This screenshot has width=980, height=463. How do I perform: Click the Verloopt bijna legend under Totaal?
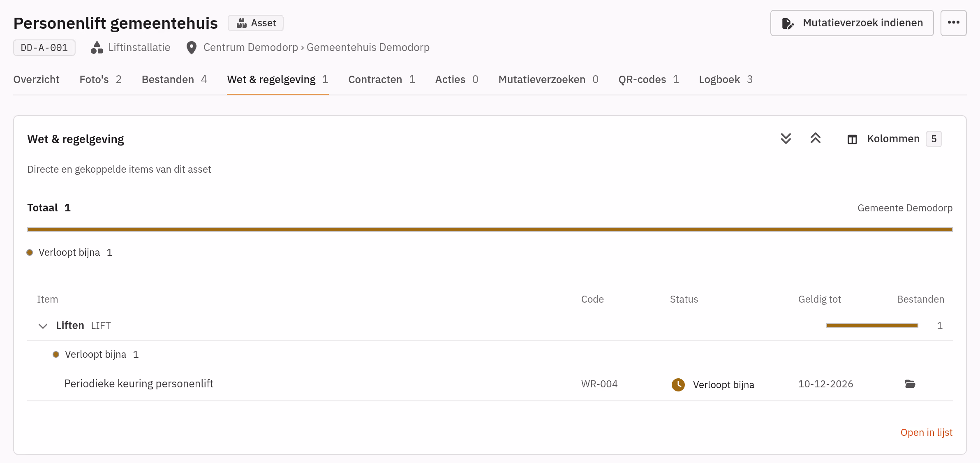click(x=69, y=252)
